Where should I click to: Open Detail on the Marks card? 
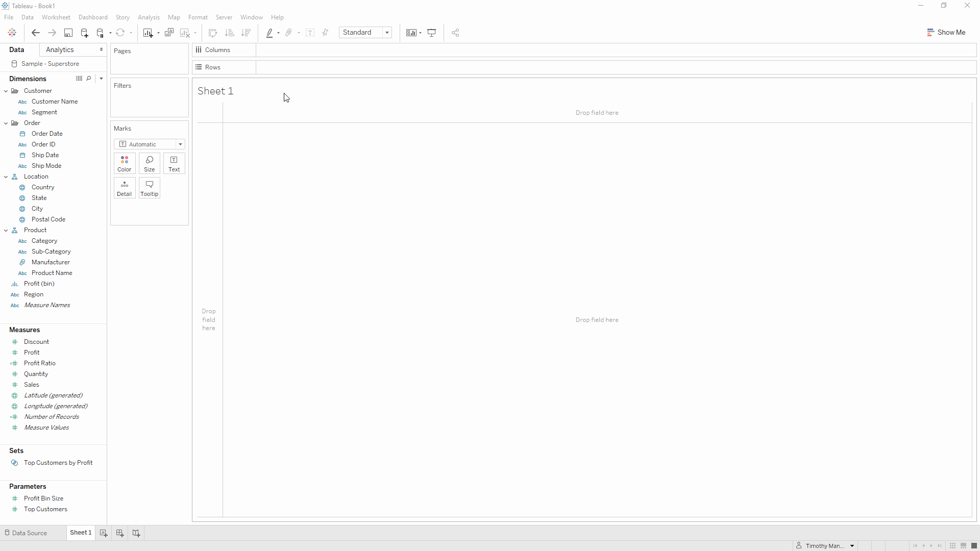(125, 188)
